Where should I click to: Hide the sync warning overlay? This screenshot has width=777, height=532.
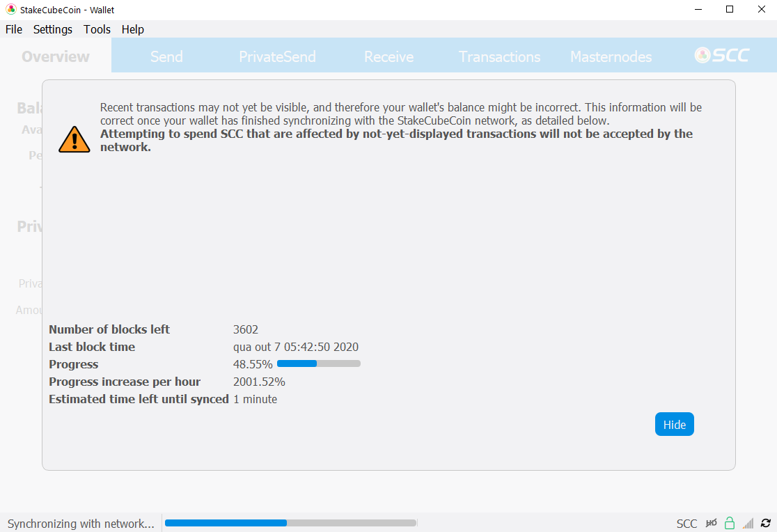point(675,424)
